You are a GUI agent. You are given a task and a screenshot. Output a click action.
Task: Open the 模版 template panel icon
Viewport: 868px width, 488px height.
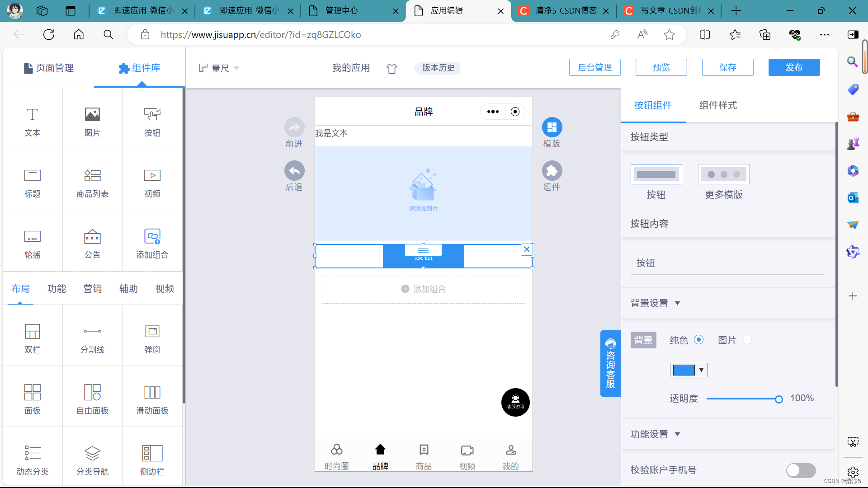click(x=552, y=128)
